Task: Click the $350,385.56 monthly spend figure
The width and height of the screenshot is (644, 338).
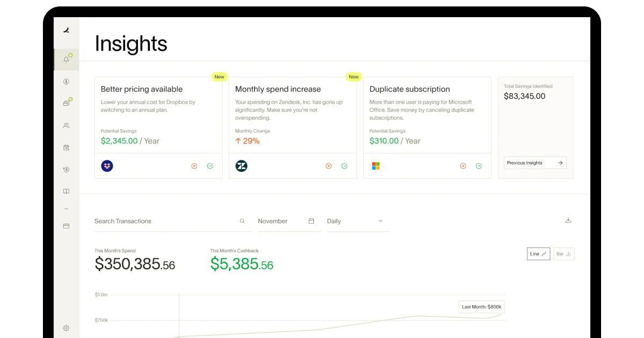Action: 135,264
